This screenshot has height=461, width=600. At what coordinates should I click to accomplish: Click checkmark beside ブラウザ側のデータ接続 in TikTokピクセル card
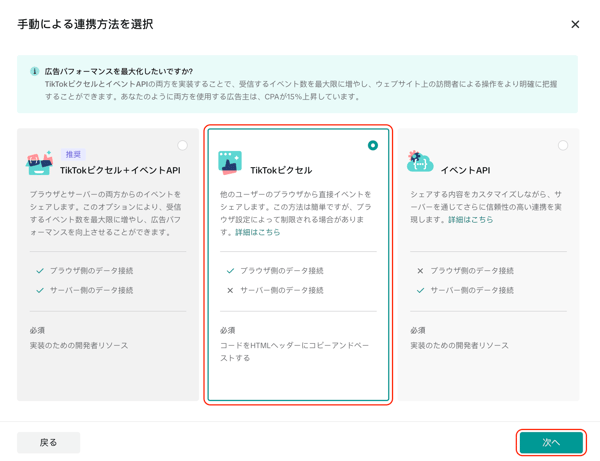point(230,271)
